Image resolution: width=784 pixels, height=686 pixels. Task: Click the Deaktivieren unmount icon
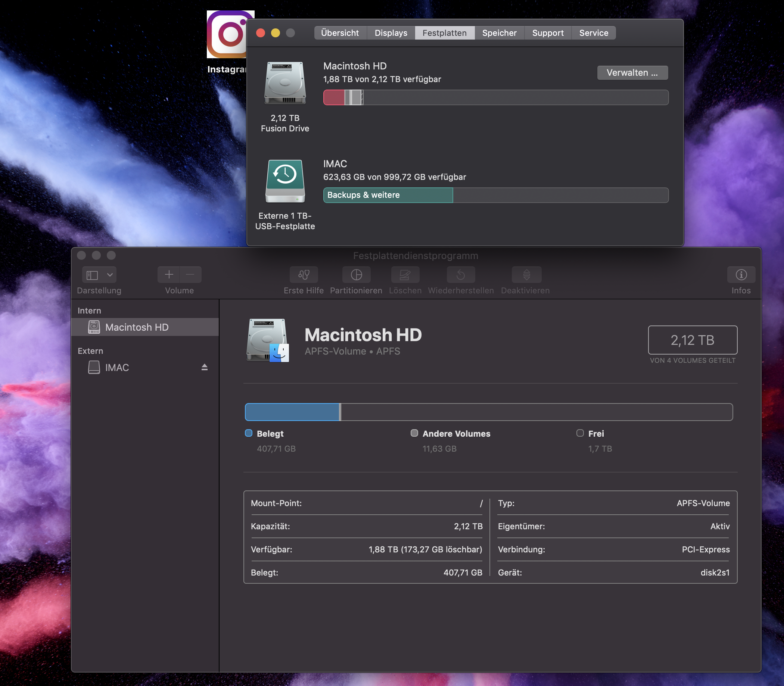click(x=526, y=274)
